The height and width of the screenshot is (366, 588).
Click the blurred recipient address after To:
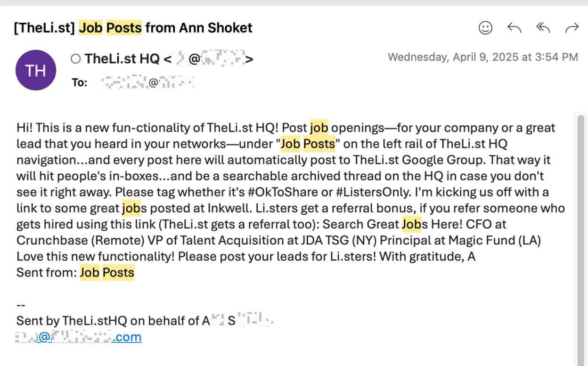point(147,83)
